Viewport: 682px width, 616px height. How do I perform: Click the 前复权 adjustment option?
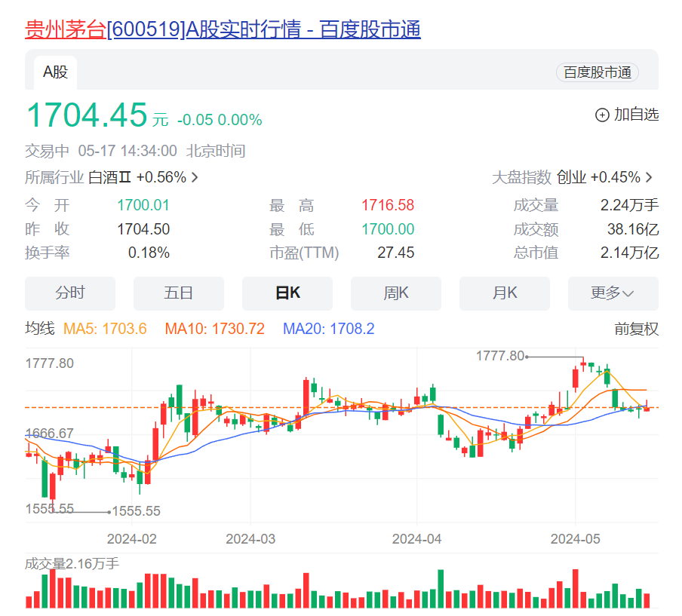[636, 329]
